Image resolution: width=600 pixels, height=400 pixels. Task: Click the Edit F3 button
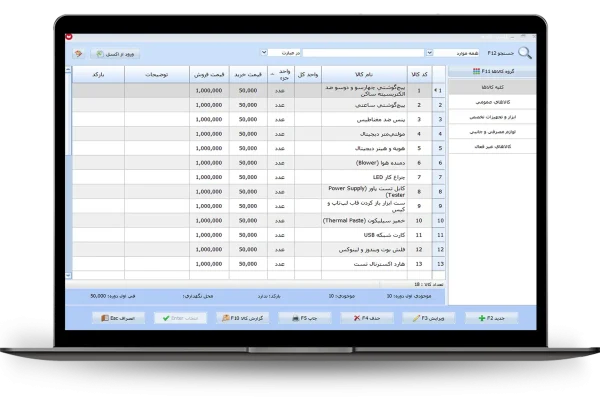click(x=429, y=318)
